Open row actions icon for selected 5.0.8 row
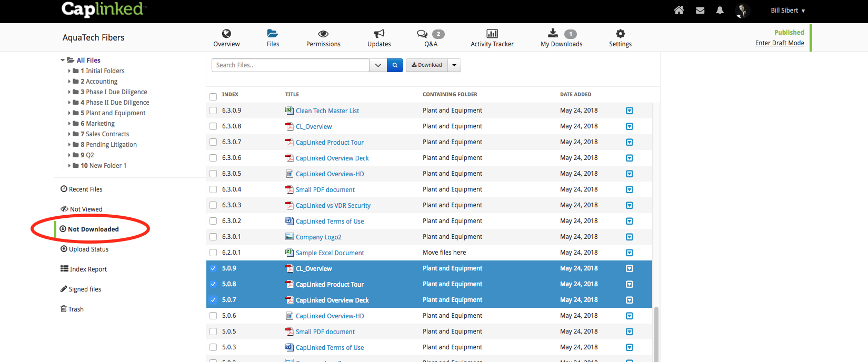 (630, 284)
